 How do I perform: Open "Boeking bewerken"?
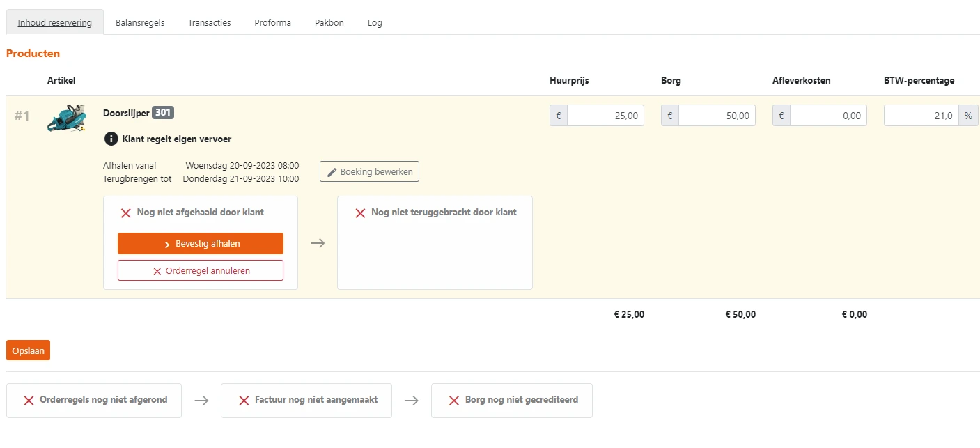point(369,171)
